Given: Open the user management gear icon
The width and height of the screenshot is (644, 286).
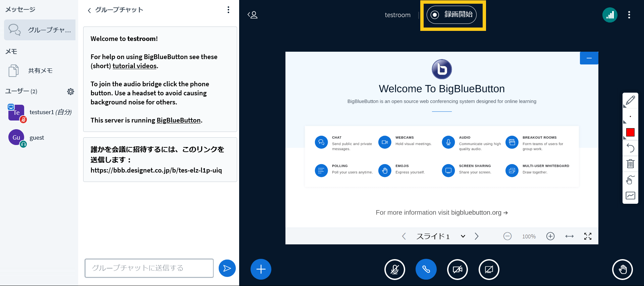Looking at the screenshot, I should pyautogui.click(x=70, y=91).
